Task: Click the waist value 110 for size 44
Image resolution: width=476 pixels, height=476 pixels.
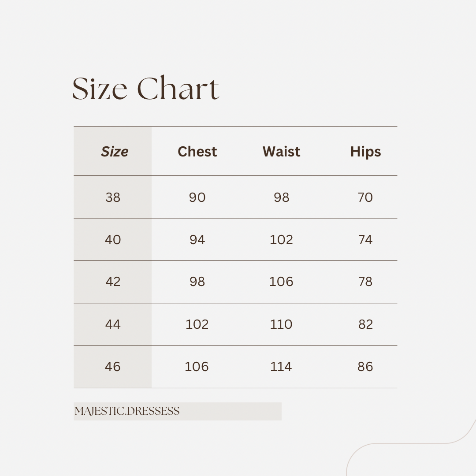Action: [x=281, y=324]
